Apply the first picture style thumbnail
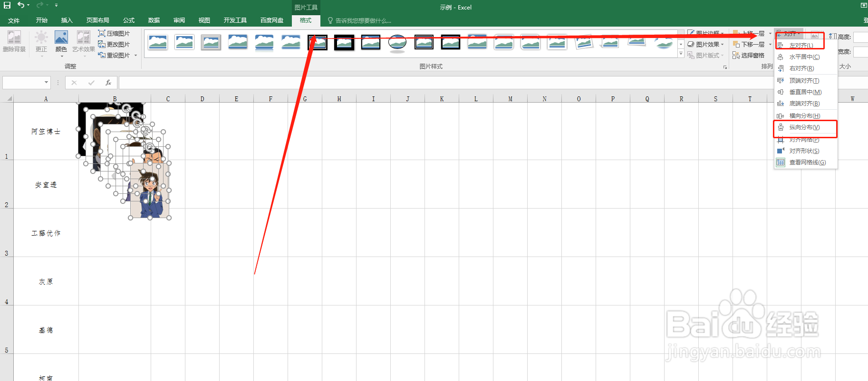The width and height of the screenshot is (868, 381). [x=158, y=42]
